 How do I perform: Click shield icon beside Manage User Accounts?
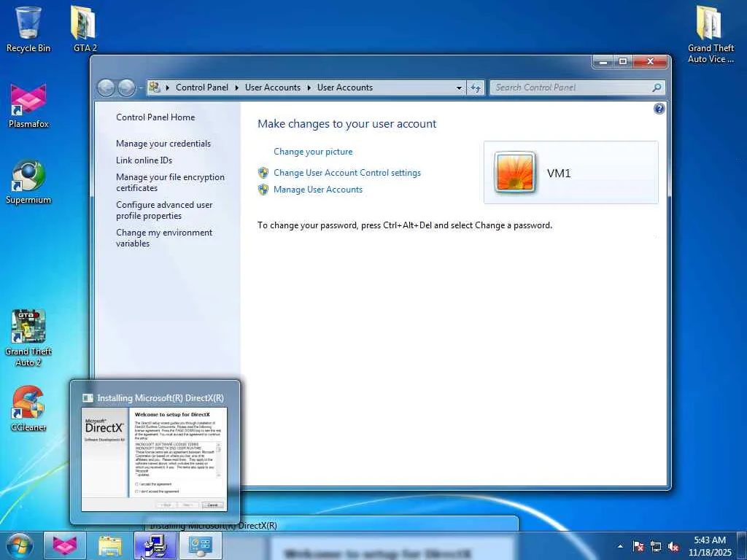pos(263,190)
